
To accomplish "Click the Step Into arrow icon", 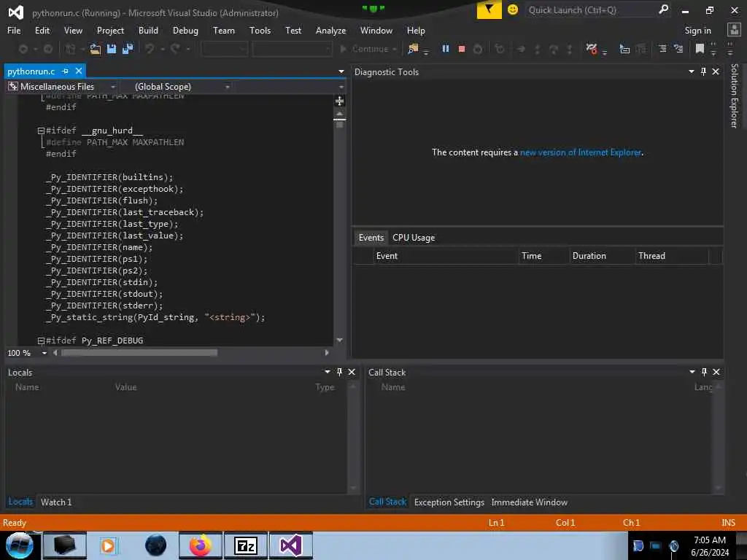I will (538, 49).
